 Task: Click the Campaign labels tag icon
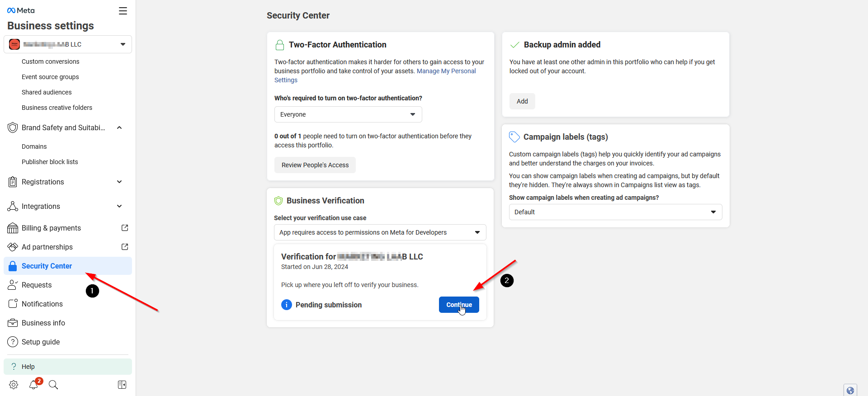(514, 137)
